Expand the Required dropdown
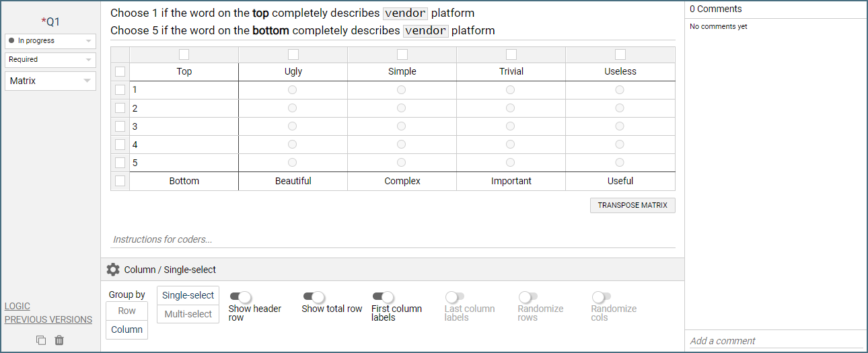The height and width of the screenshot is (353, 868). 50,60
